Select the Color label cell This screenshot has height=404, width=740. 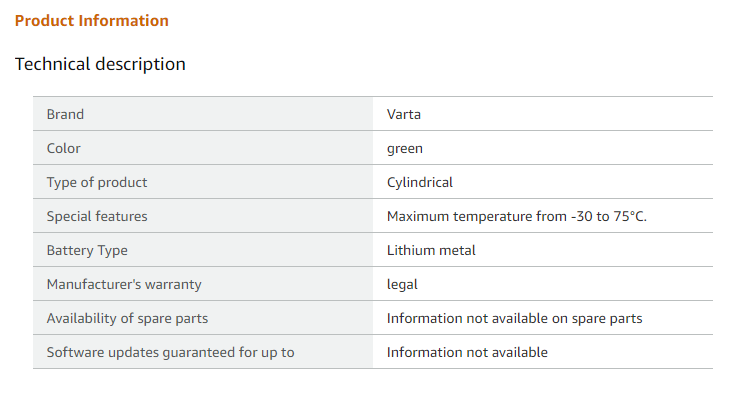tap(203, 148)
